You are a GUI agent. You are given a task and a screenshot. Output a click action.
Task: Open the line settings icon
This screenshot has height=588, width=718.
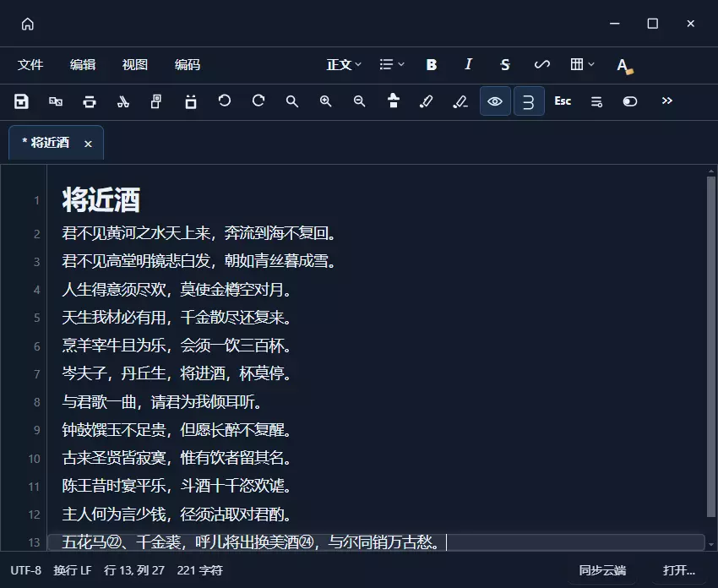point(596,101)
